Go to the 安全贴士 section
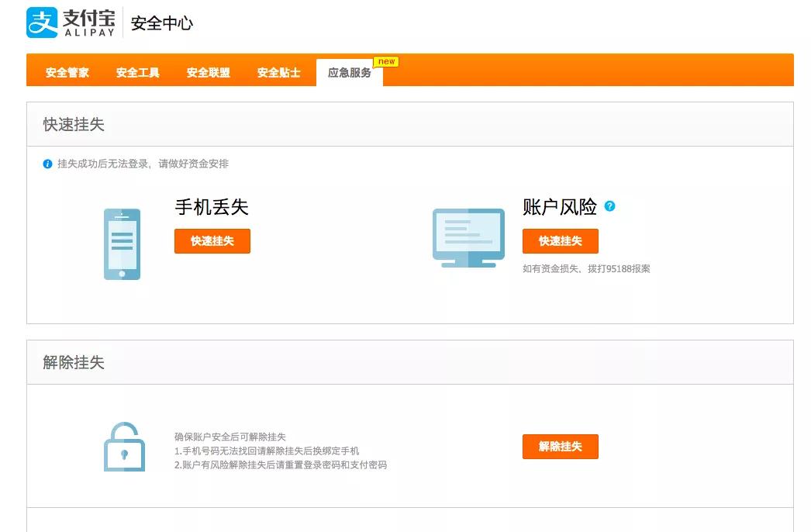The height and width of the screenshot is (532, 811). coord(278,72)
